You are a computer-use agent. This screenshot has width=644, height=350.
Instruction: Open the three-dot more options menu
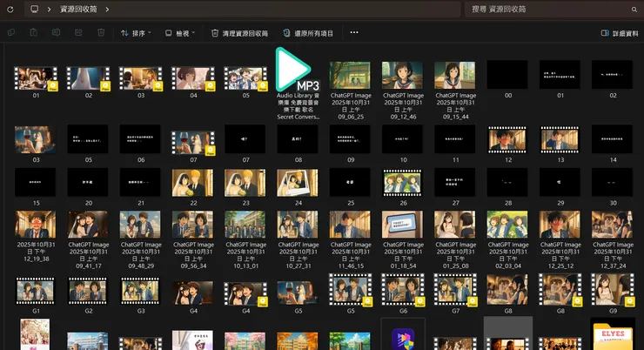pyautogui.click(x=354, y=32)
